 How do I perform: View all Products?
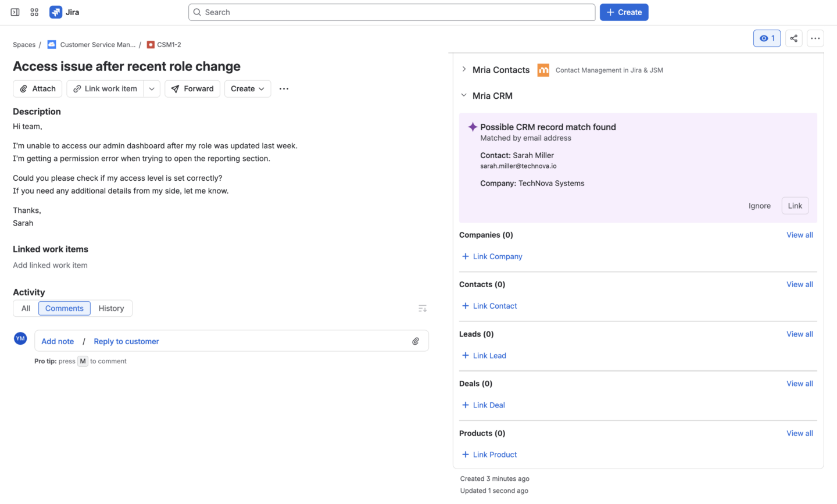point(800,433)
